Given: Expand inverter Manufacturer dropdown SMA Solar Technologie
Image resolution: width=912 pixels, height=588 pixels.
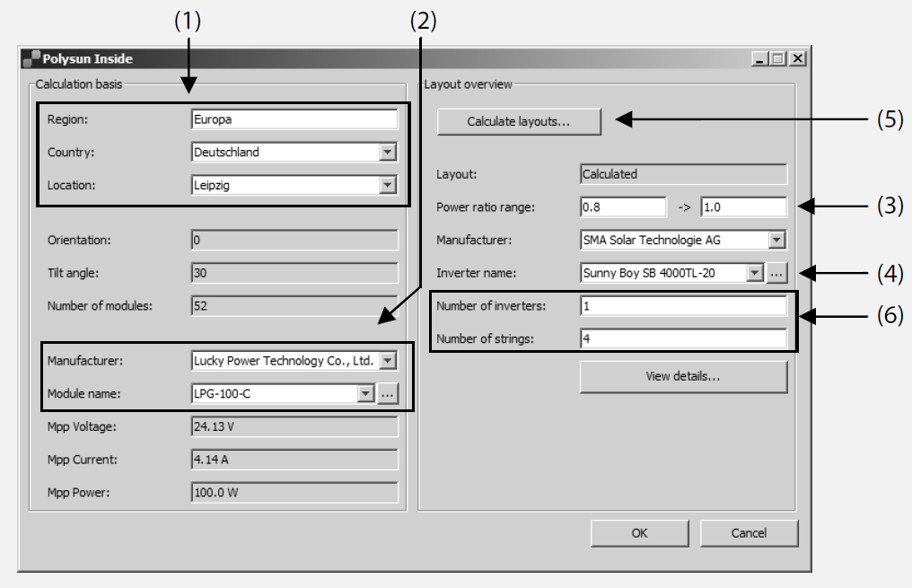Looking at the screenshot, I should [777, 240].
